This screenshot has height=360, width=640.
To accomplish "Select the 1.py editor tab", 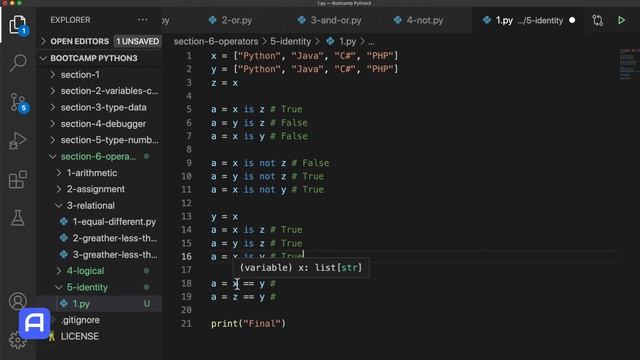I will click(527, 20).
